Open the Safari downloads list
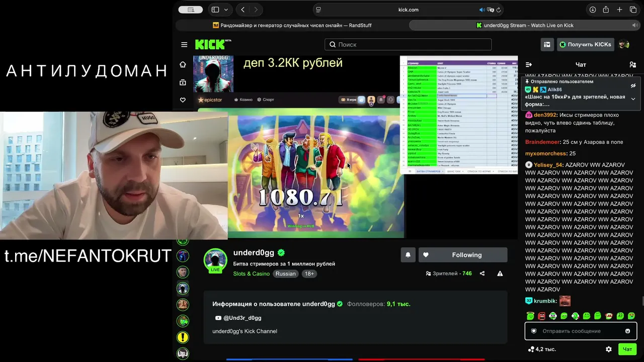This screenshot has height=362, width=644. click(593, 10)
